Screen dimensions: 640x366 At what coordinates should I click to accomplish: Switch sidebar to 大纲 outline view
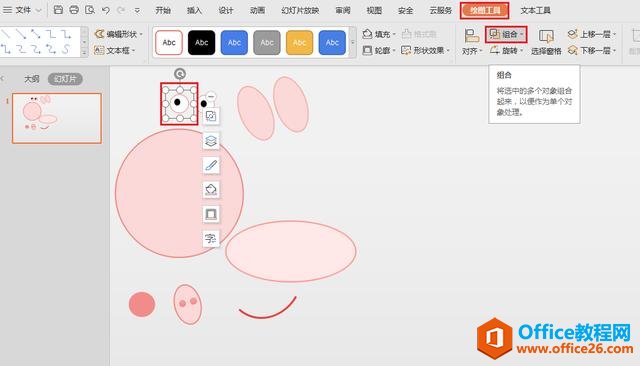pyautogui.click(x=31, y=79)
